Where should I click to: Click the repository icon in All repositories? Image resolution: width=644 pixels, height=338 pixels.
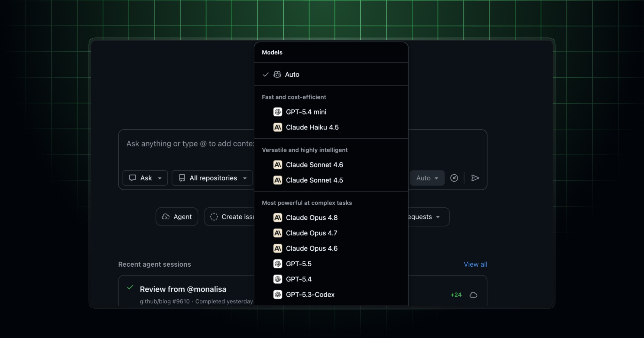[x=182, y=178]
